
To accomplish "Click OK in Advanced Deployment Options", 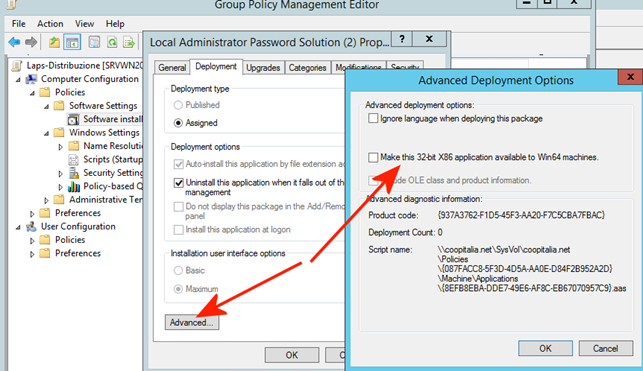I will [545, 348].
